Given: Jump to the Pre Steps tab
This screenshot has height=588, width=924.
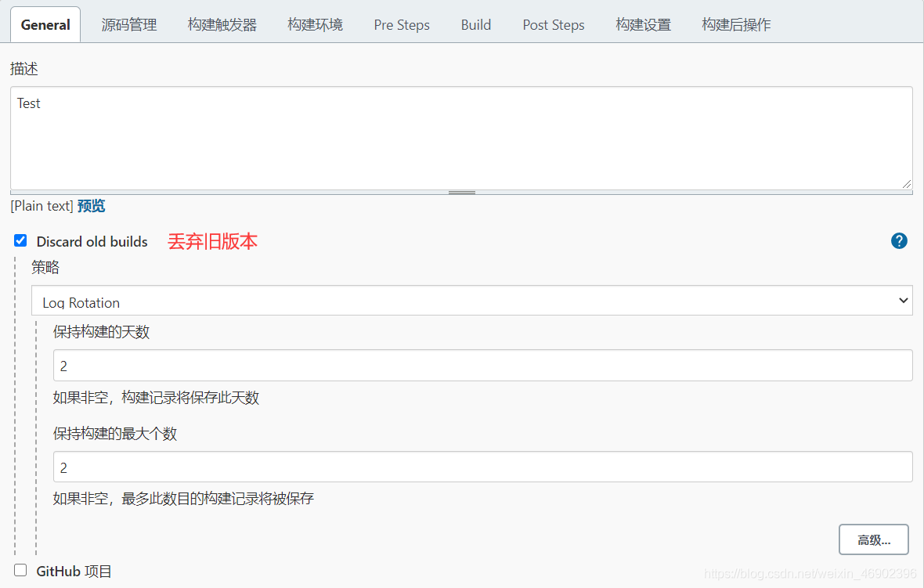Looking at the screenshot, I should 402,24.
